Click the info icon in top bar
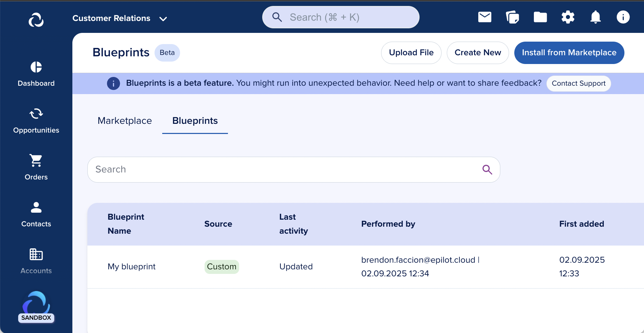This screenshot has width=644, height=333. [623, 17]
